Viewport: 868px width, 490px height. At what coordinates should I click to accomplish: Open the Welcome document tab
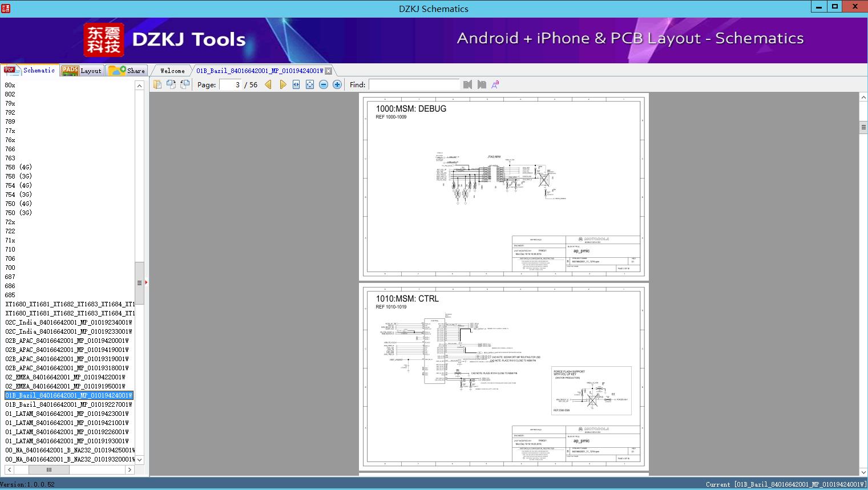tap(172, 71)
